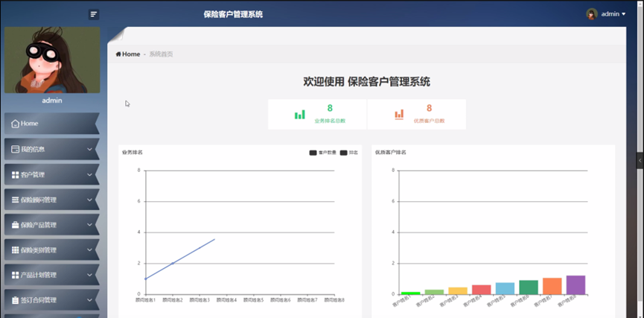Open the 我的信息 menu label

click(x=33, y=149)
